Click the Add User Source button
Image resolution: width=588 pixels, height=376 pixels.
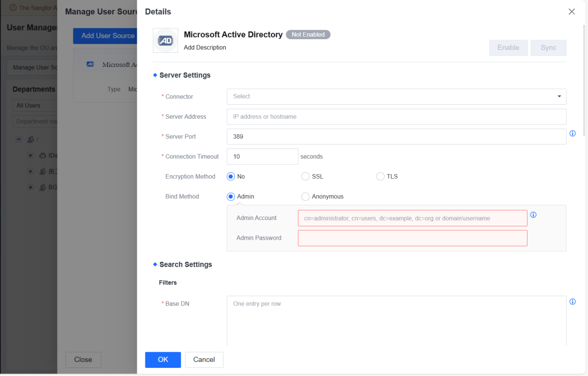click(x=105, y=36)
